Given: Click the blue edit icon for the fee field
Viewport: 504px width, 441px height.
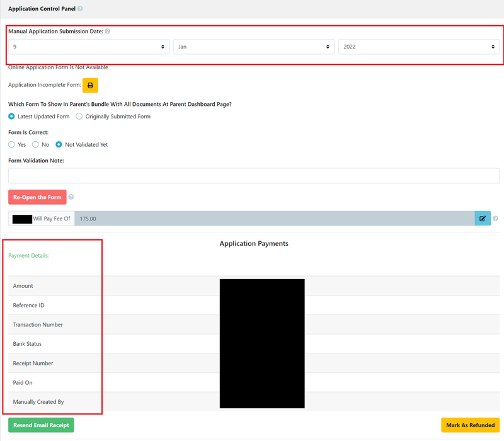Looking at the screenshot, I should (483, 218).
